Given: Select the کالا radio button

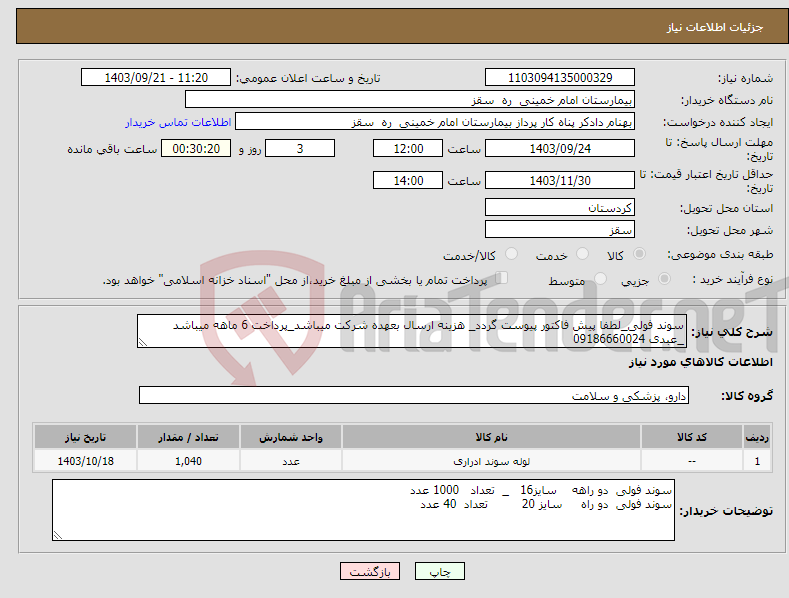Looking at the screenshot, I should pyautogui.click(x=639, y=254).
